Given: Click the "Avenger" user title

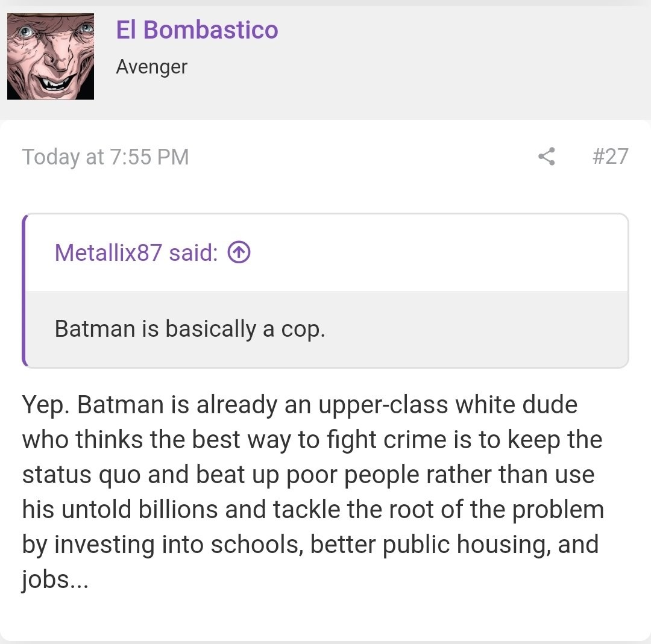Looking at the screenshot, I should pyautogui.click(x=151, y=66).
